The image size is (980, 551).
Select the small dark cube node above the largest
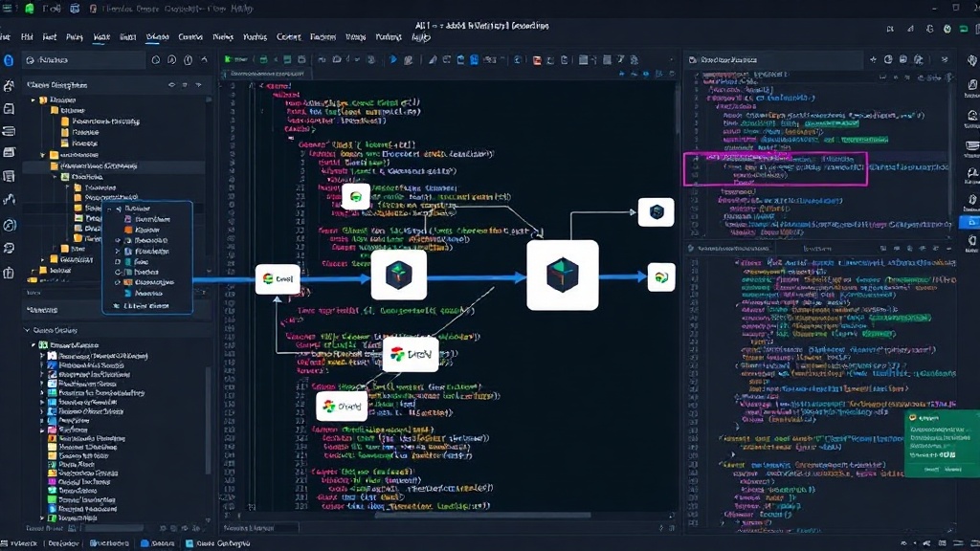point(657,212)
